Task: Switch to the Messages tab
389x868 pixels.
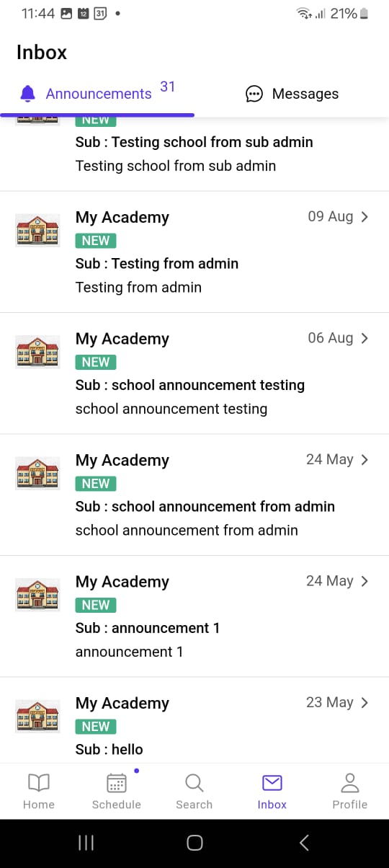Action: (x=292, y=94)
